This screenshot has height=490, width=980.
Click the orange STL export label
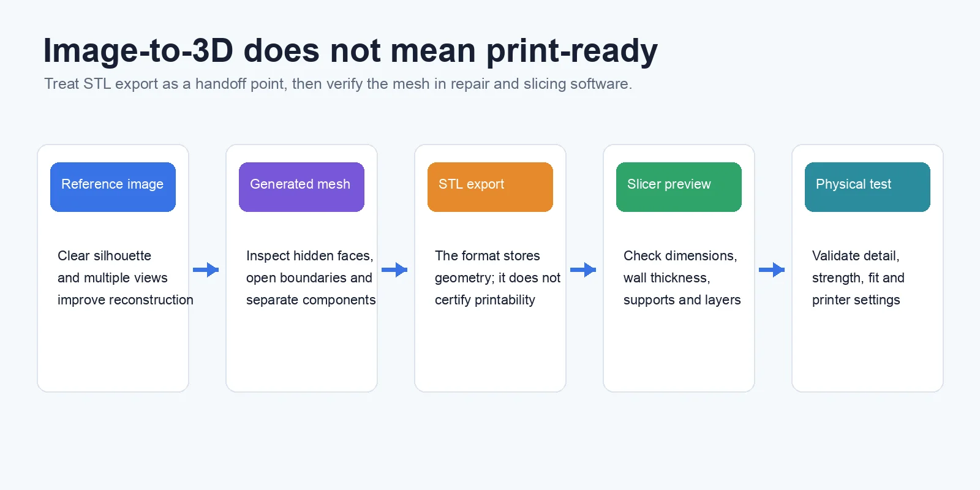[490, 187]
